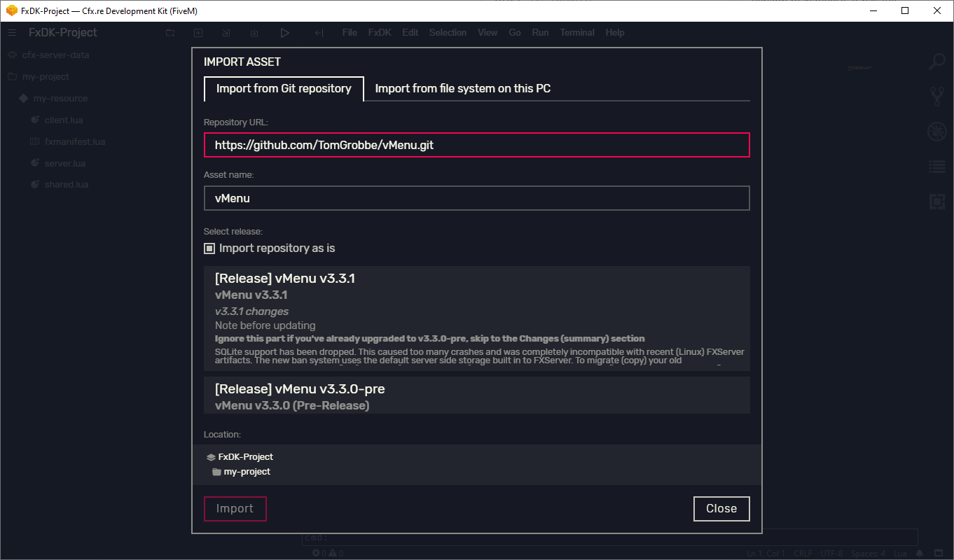The width and height of the screenshot is (954, 560).
Task: Select Import from Git repository tab
Action: tap(284, 89)
